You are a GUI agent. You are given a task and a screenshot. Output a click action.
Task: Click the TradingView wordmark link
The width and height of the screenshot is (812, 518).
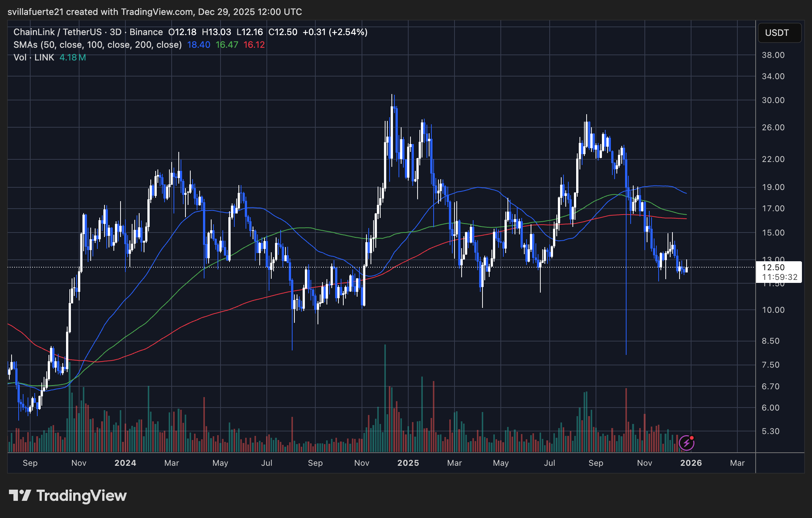click(81, 496)
